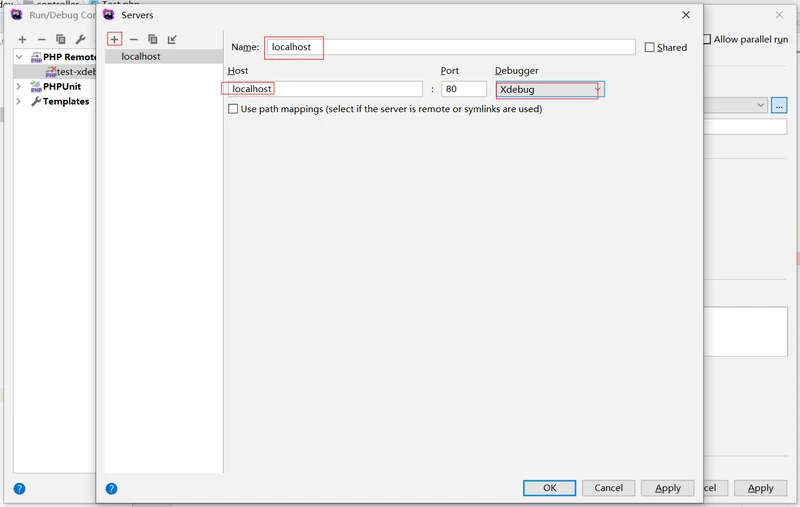
Task: Expand the Templates tree node
Action: 19,101
